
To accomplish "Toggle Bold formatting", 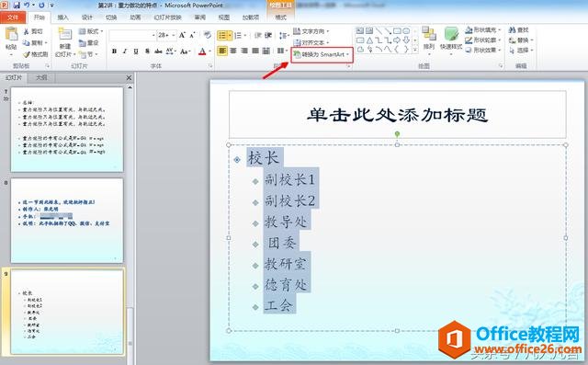I will coord(114,51).
